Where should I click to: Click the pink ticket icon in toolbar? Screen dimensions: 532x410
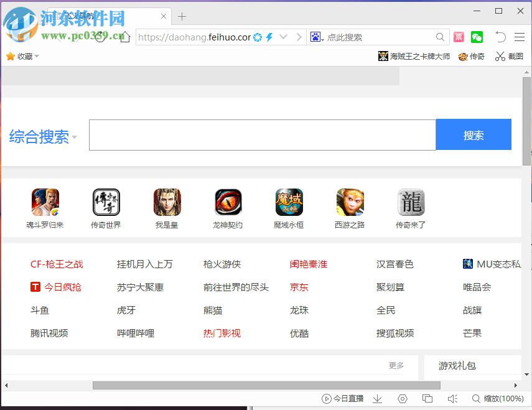tap(459, 37)
